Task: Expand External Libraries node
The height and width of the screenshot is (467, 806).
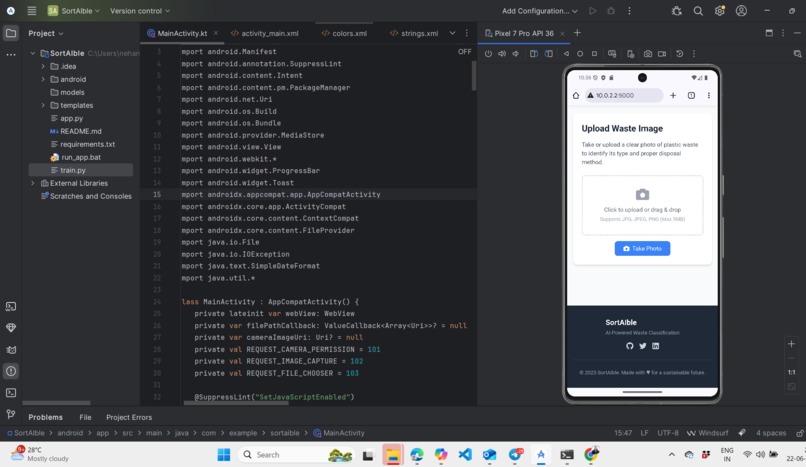Action: pos(33,183)
